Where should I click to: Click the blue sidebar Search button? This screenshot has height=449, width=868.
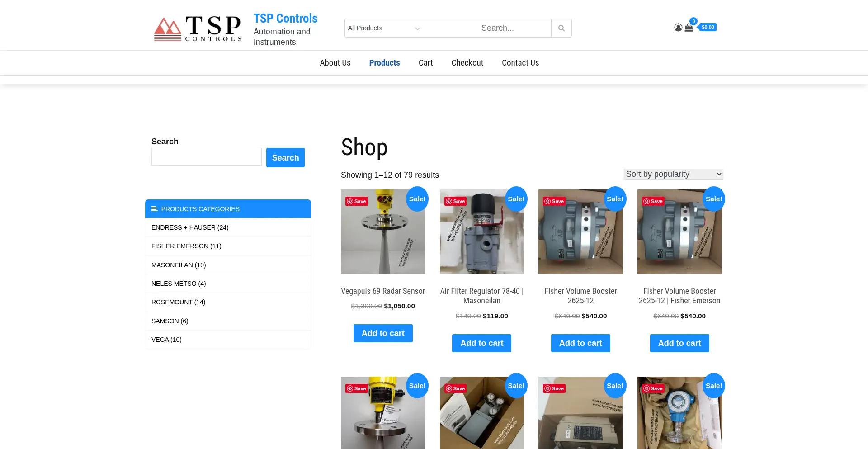[285, 158]
